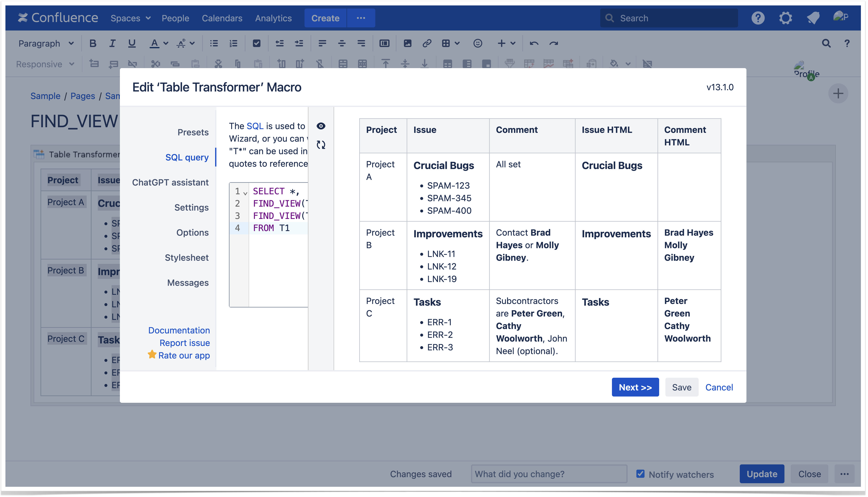Open the Paragraph style dropdown
Screen dimensions: 868x497
46,43
